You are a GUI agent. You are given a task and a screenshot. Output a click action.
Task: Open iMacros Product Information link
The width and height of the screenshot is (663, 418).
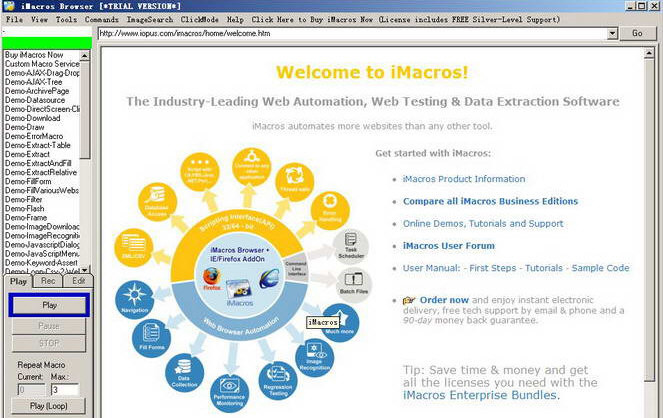[464, 179]
